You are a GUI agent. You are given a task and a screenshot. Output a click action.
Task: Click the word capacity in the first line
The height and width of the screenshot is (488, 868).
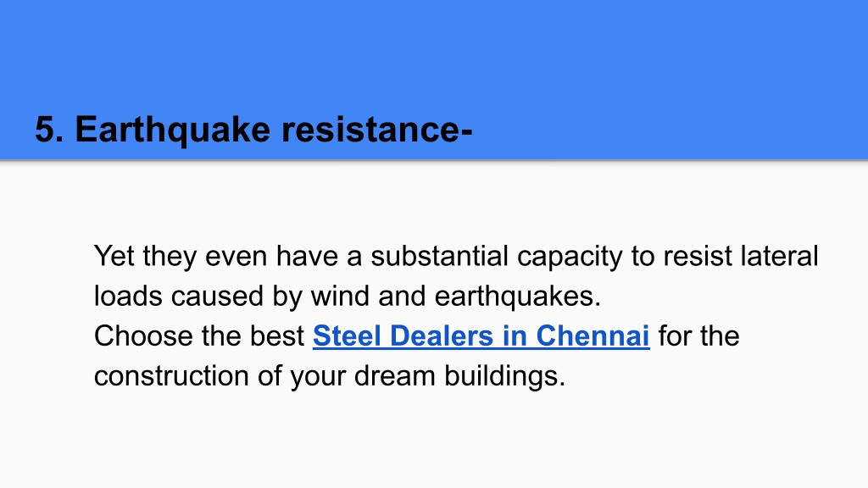570,256
